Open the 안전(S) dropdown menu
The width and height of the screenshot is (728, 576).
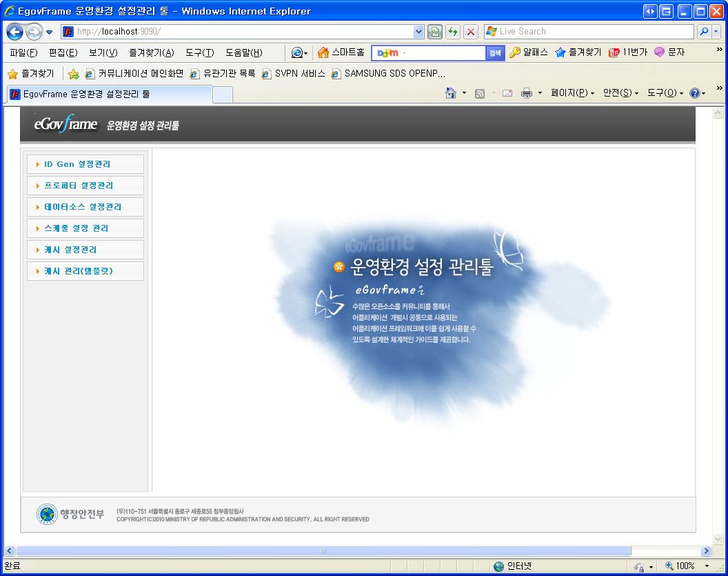(620, 93)
